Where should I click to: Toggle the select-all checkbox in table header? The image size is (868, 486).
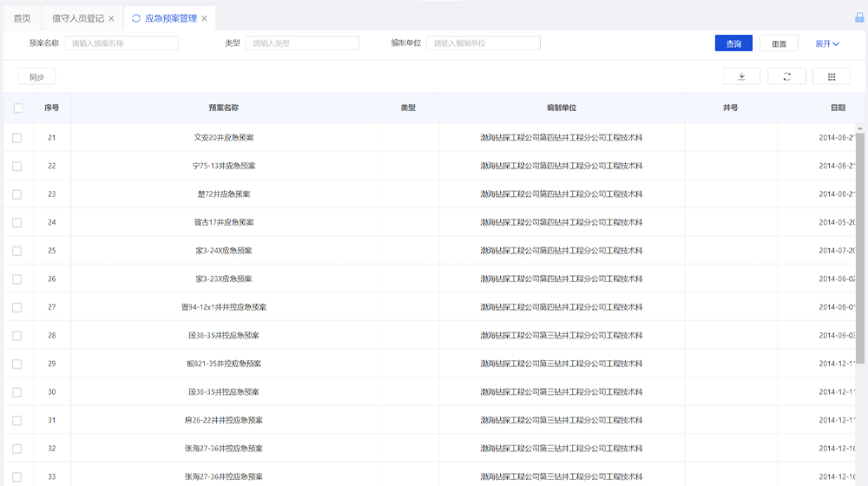pyautogui.click(x=18, y=108)
